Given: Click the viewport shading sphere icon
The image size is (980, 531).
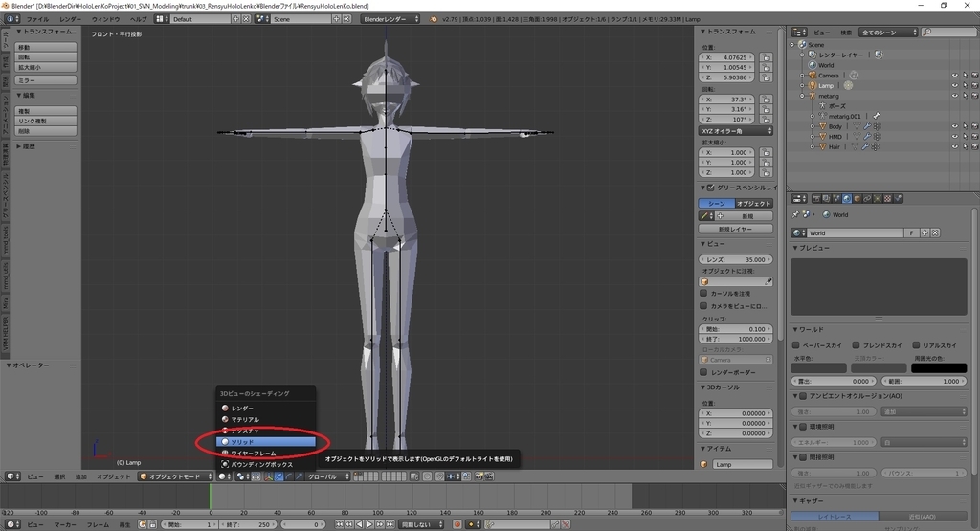Looking at the screenshot, I should [x=223, y=476].
